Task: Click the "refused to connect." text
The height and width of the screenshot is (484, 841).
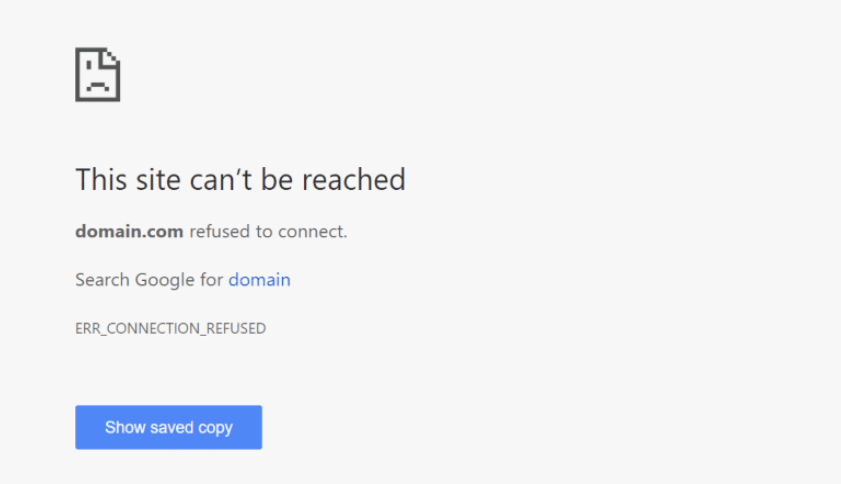Action: (x=269, y=231)
